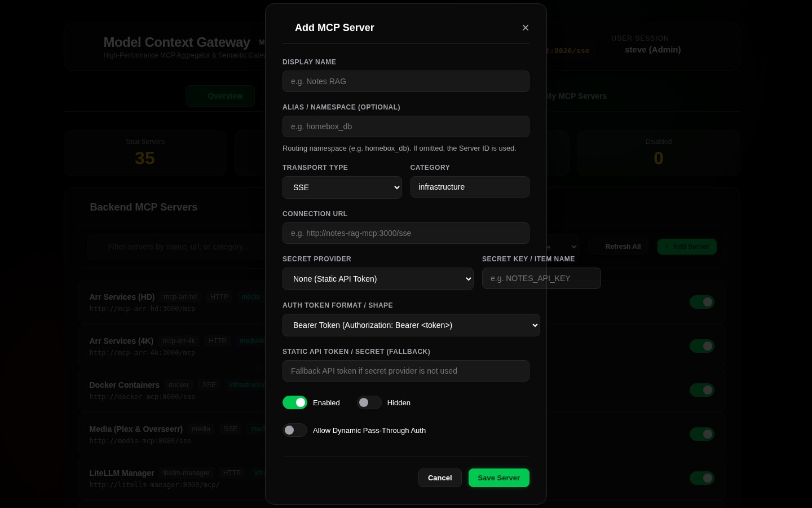Click the green Add Server button
Screen dimensions: 812x508
687,247
